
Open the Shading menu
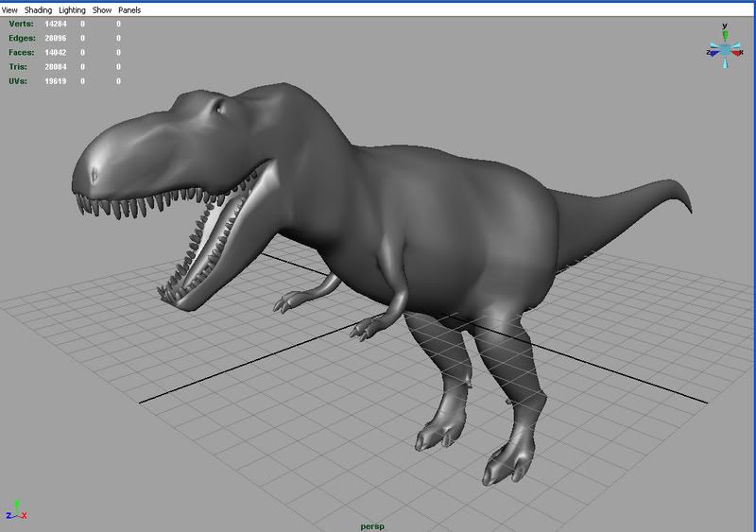pyautogui.click(x=39, y=9)
